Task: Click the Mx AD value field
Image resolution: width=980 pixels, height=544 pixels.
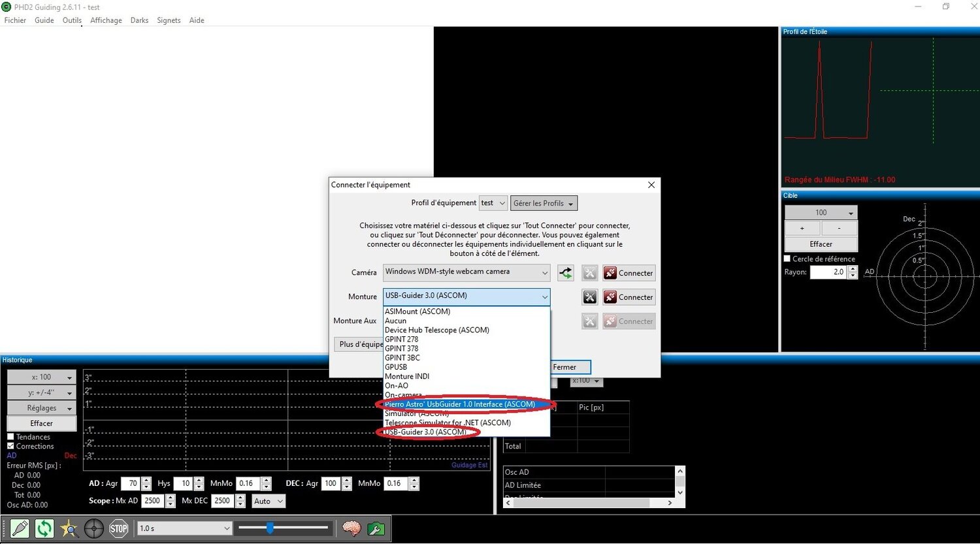Action: click(153, 501)
